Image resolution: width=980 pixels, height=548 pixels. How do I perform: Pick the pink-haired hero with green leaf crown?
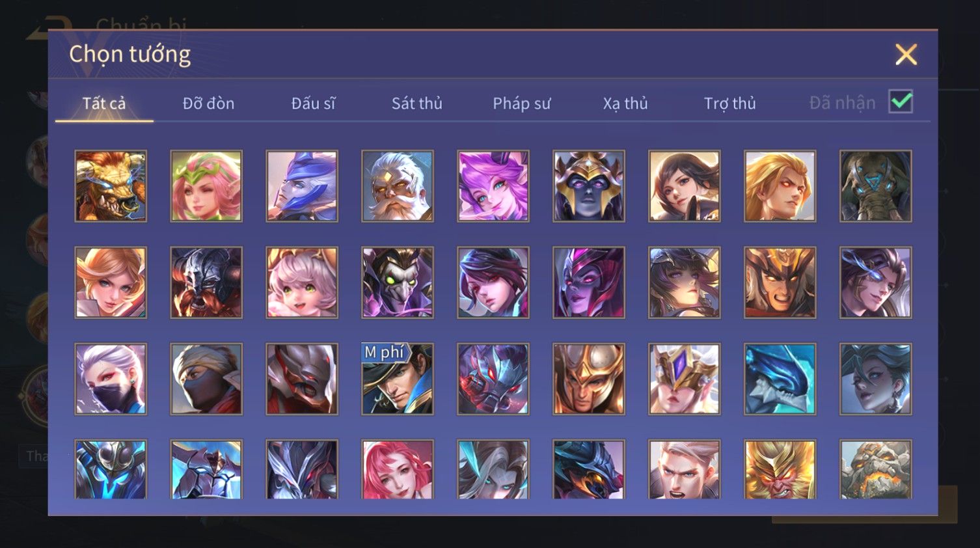coord(206,186)
